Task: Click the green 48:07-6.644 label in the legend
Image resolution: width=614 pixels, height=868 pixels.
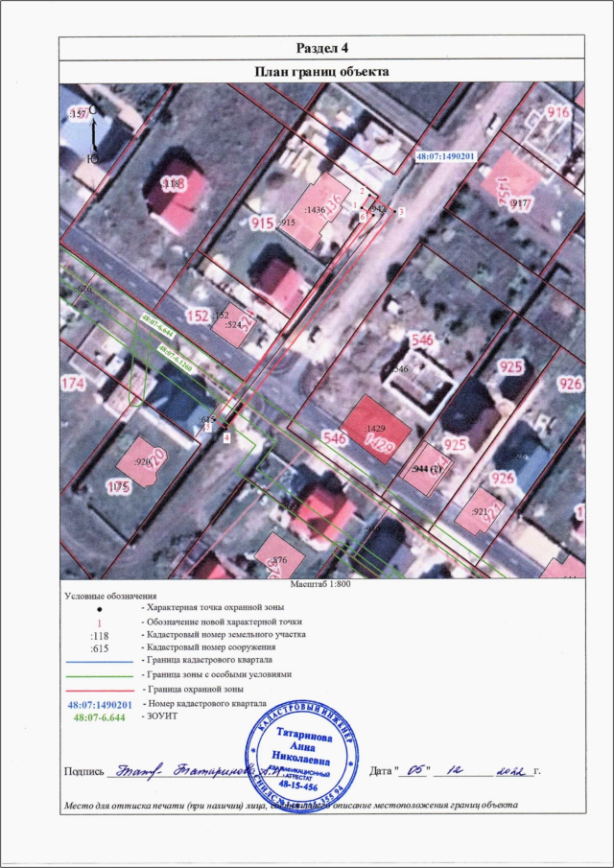Action: (x=97, y=717)
